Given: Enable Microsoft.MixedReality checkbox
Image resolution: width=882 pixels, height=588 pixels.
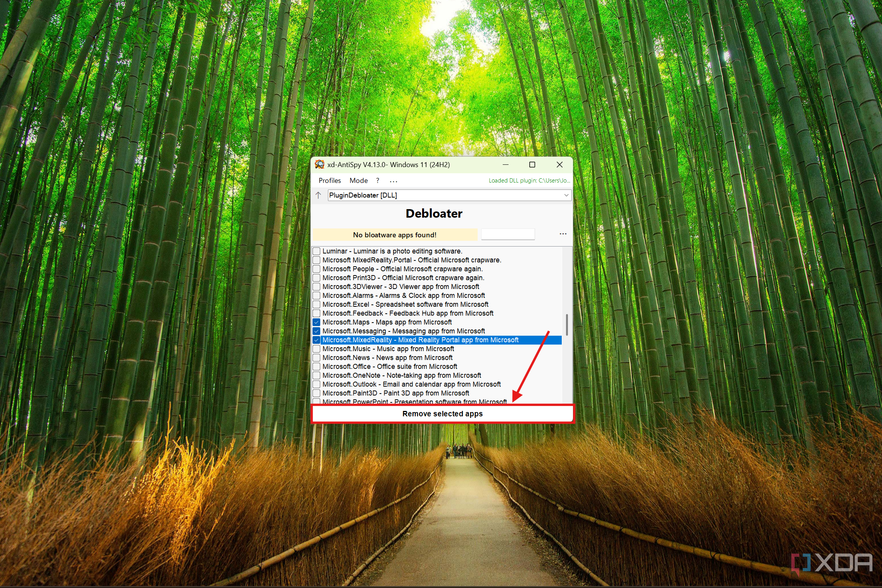Looking at the screenshot, I should 319,340.
